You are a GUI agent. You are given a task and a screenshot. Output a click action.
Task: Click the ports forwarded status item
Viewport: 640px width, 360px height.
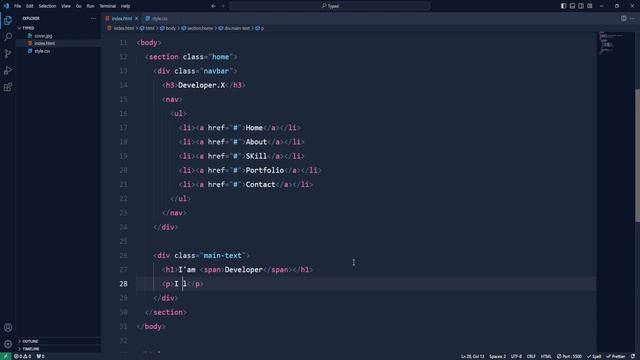(x=40, y=356)
